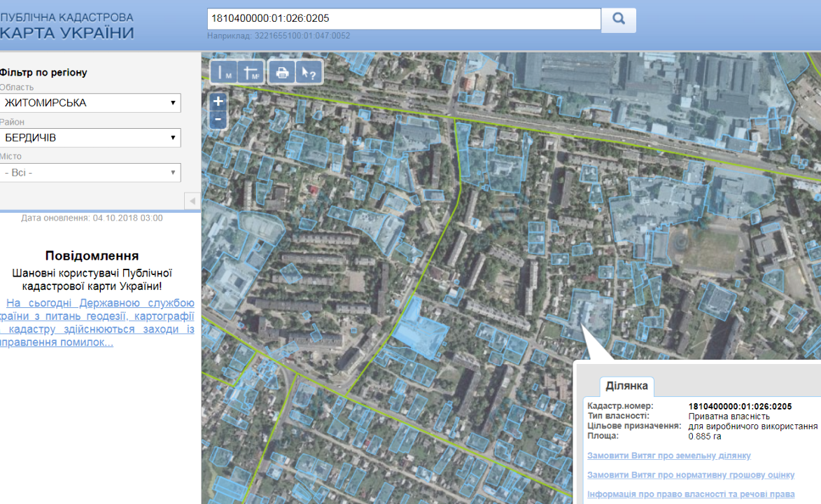Activate the identify parcel info cursor tool
821x504 pixels.
click(308, 72)
